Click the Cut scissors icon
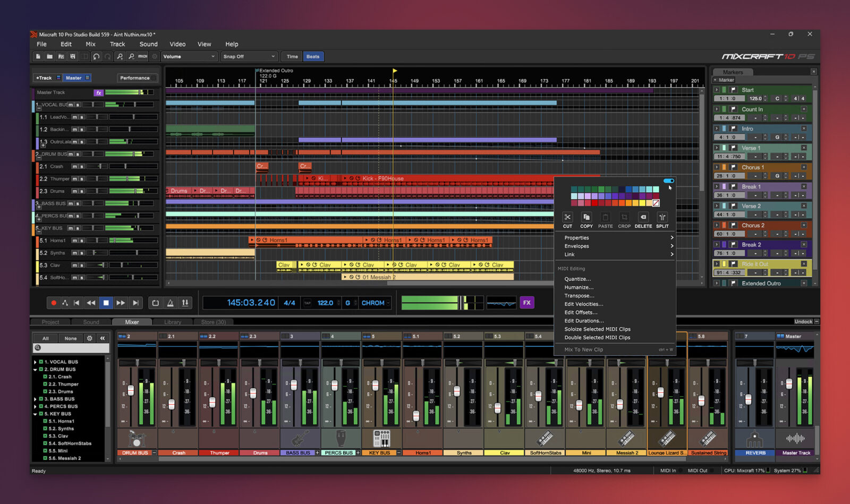The width and height of the screenshot is (850, 504). (567, 218)
